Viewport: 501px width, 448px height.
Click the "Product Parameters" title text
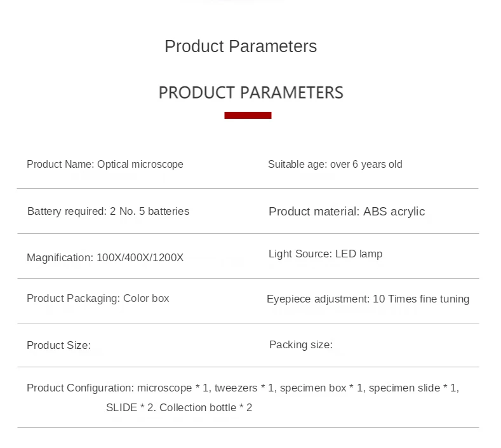(240, 46)
